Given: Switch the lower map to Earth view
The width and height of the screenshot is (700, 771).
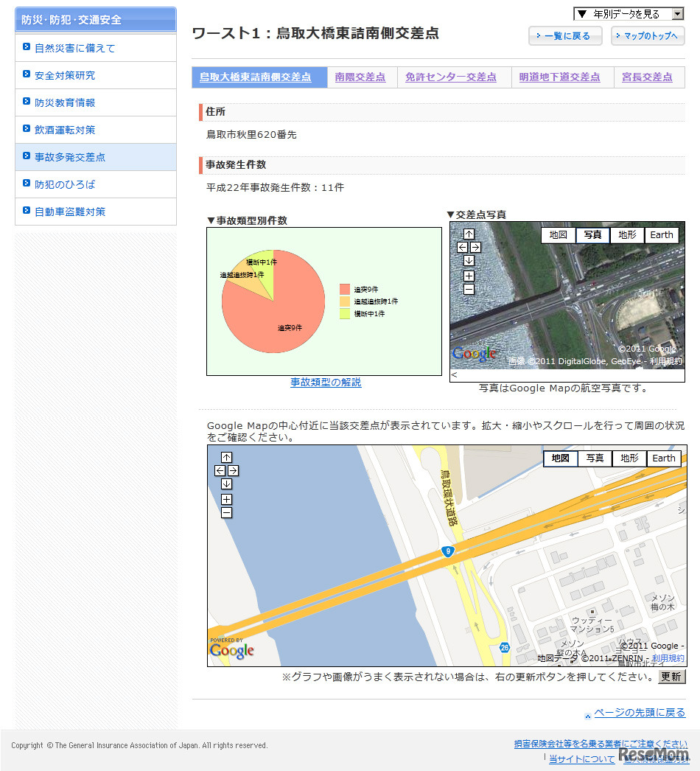Looking at the screenshot, I should (663, 458).
